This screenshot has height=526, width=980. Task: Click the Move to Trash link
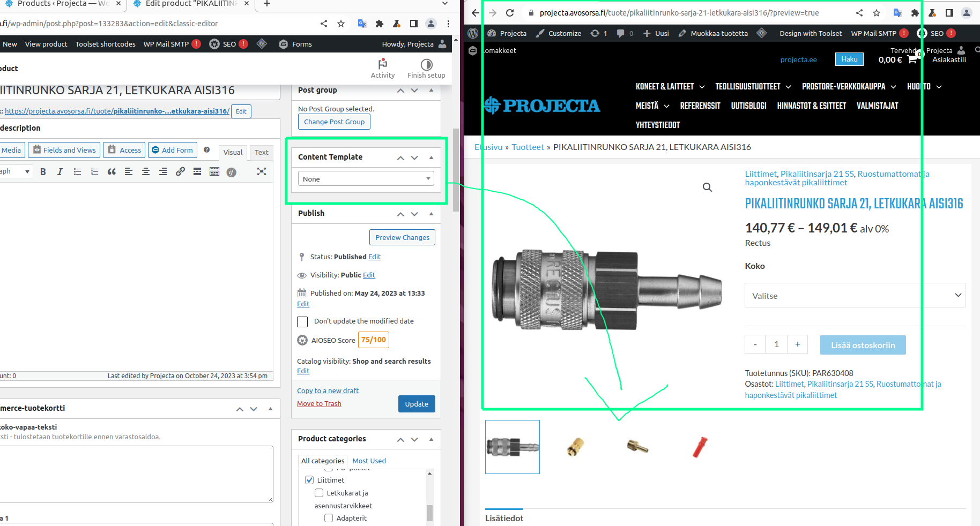pyautogui.click(x=319, y=404)
